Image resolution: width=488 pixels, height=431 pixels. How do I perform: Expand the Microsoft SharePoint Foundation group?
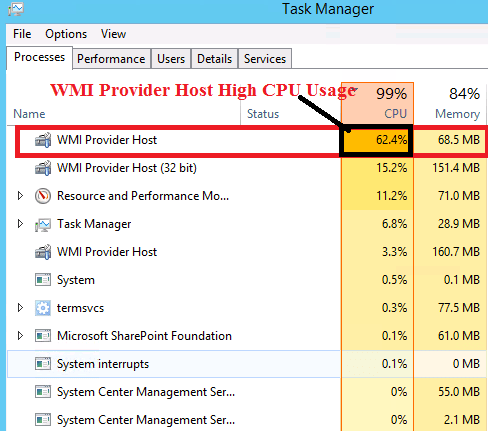(20, 336)
